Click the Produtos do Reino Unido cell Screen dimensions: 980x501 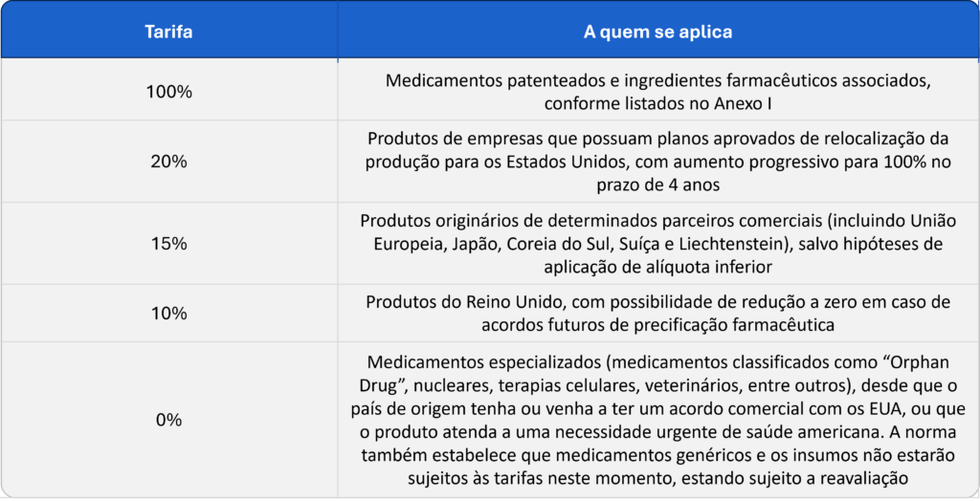tap(658, 313)
